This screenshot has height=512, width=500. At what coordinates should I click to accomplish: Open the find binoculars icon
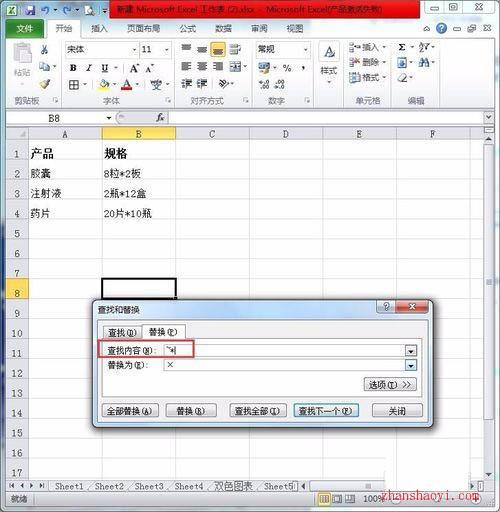tap(424, 62)
